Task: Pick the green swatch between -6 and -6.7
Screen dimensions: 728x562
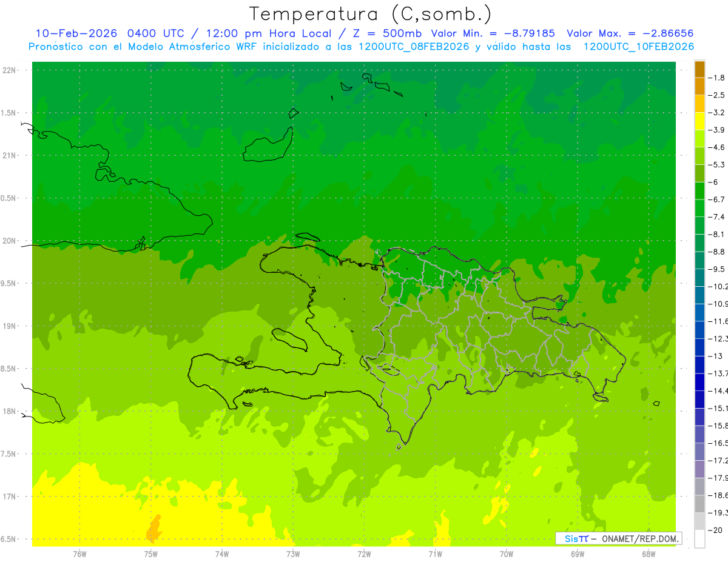Action: [x=699, y=191]
